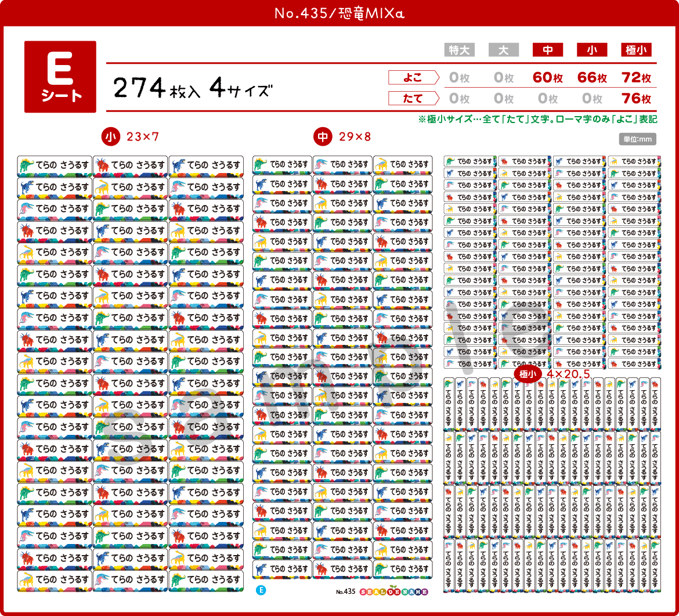Click the red E シート badge

pyautogui.click(x=60, y=77)
